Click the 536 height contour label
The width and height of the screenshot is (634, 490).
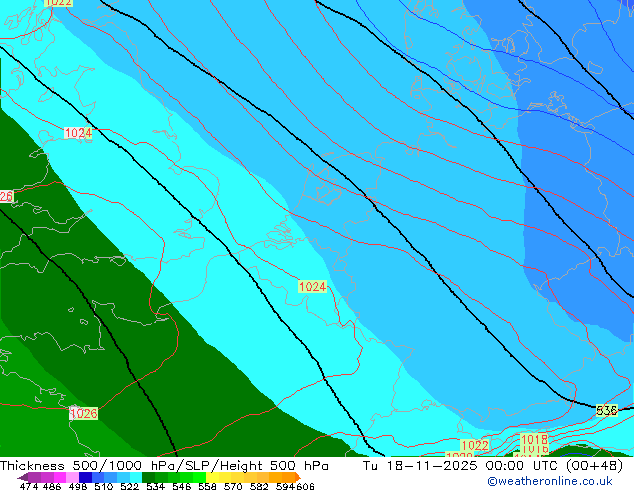(607, 411)
